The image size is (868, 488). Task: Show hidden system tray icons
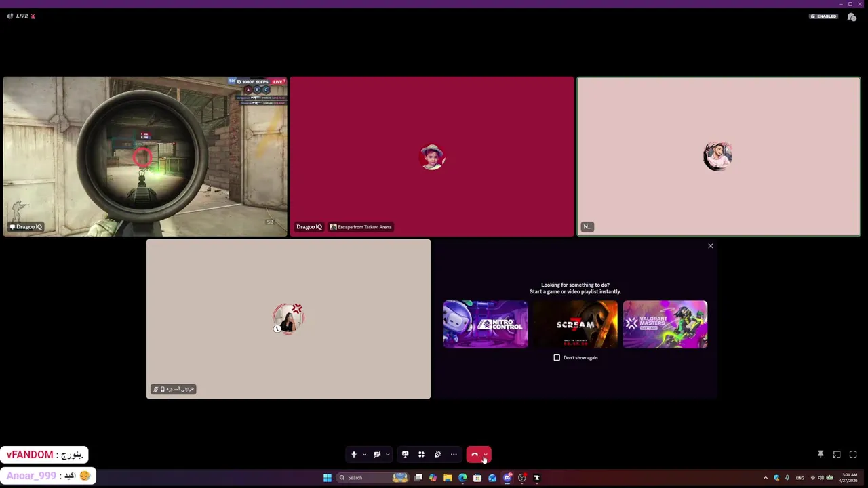pyautogui.click(x=766, y=478)
